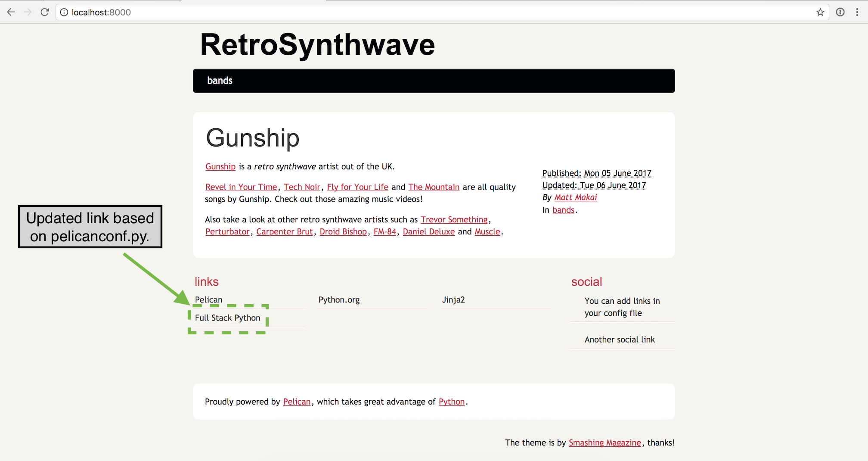Open the bands menu item in navigation bar
Screen dimensions: 868x461
click(x=220, y=81)
